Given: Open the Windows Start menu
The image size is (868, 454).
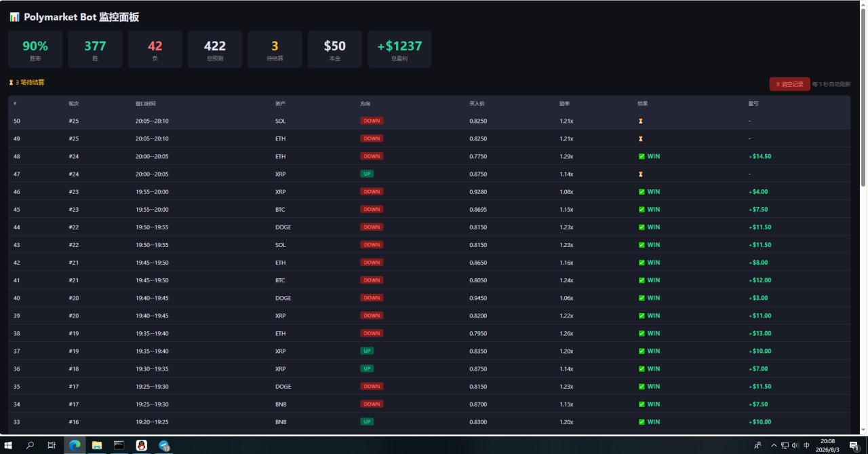Looking at the screenshot, I should (x=8, y=445).
